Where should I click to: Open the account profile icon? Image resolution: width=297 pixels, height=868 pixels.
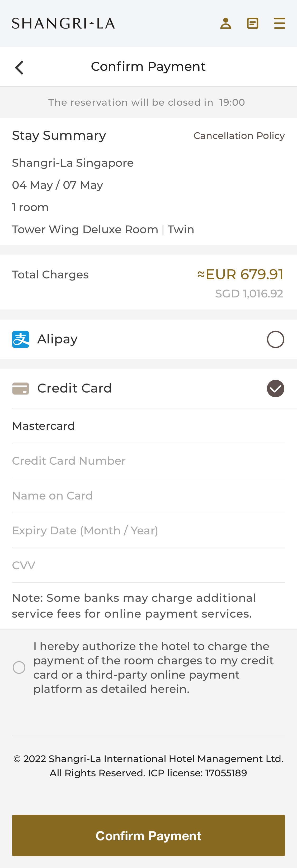coord(226,23)
